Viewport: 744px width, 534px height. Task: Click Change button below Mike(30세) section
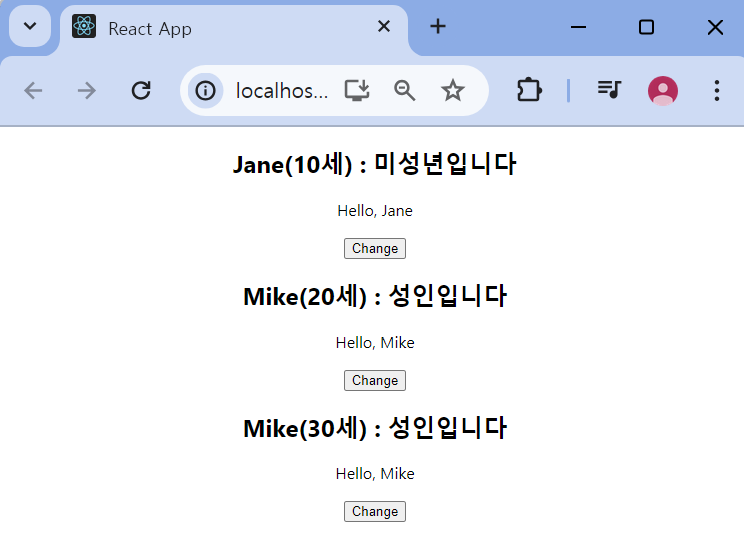pos(375,511)
